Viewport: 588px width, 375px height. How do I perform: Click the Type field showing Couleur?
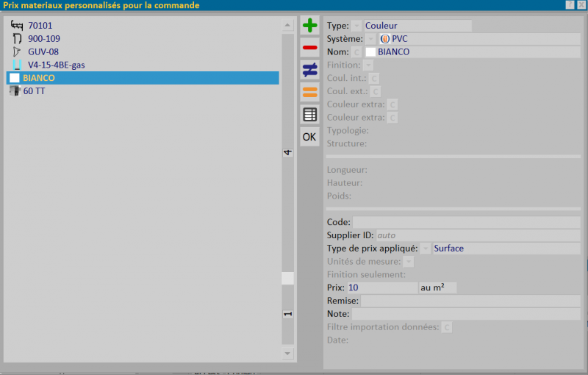point(417,26)
